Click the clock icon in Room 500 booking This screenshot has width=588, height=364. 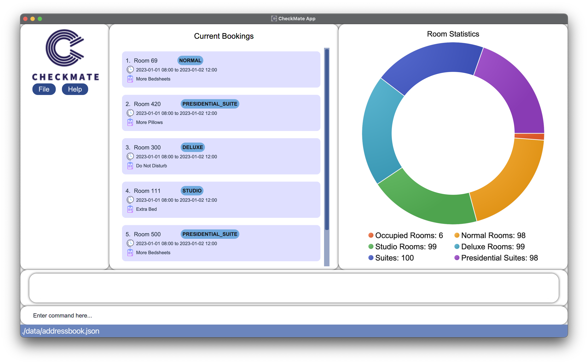pos(130,243)
